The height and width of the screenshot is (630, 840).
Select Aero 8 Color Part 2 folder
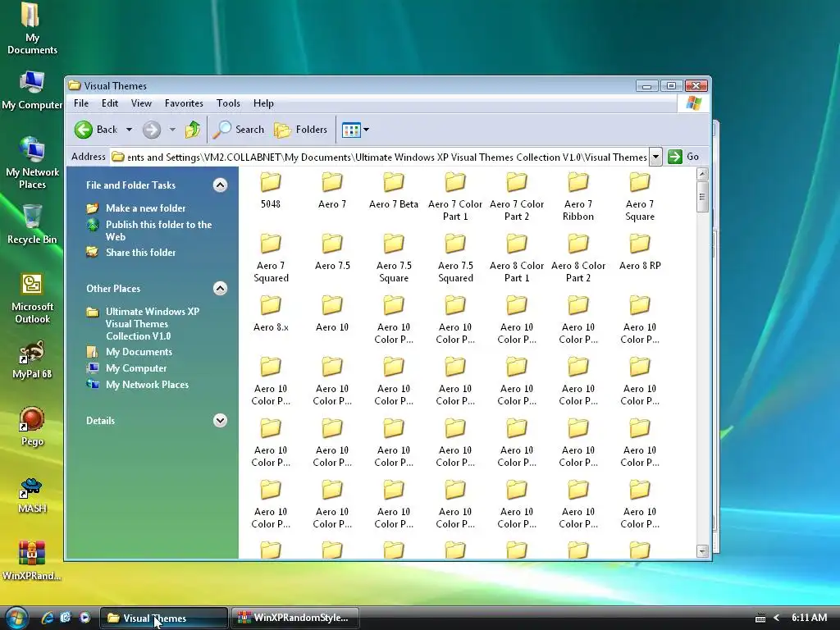point(578,258)
